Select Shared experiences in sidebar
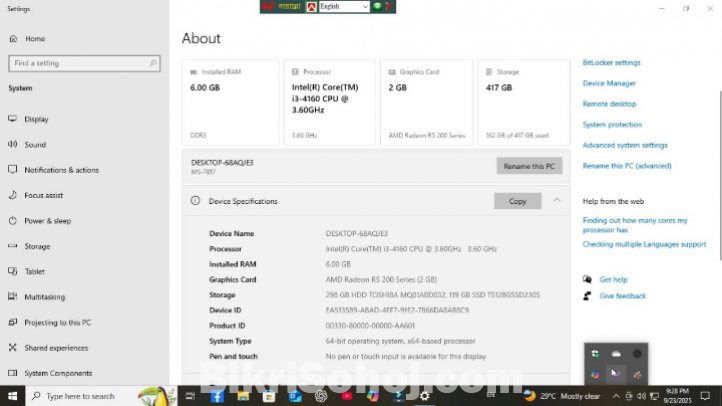Viewport: 722px width, 406px height. pos(55,348)
